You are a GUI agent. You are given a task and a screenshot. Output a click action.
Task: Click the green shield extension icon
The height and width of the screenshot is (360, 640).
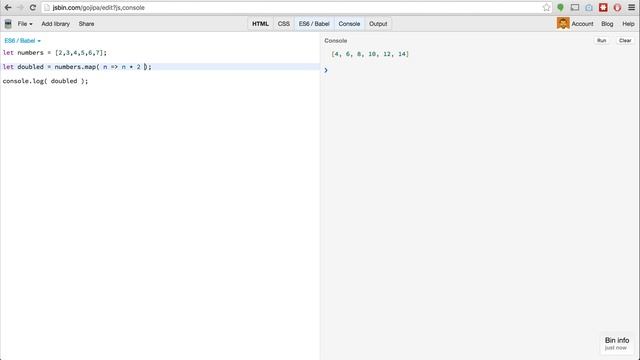click(x=560, y=7)
